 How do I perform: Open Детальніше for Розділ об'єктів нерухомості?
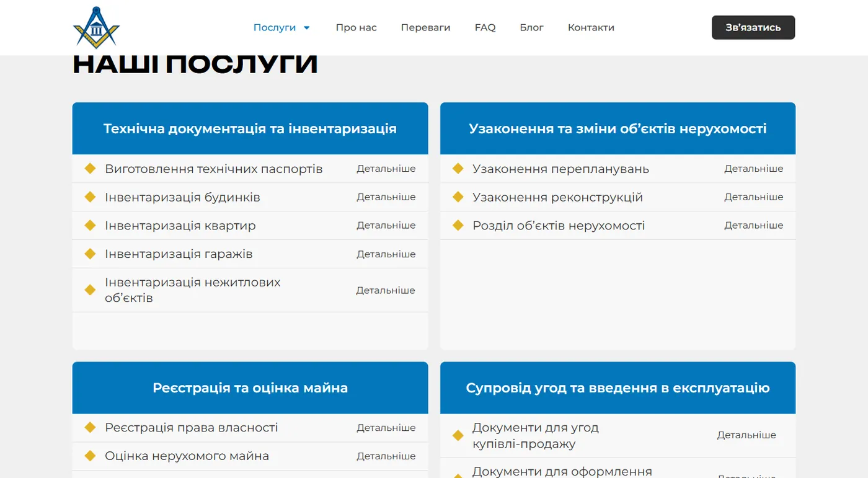tap(754, 226)
